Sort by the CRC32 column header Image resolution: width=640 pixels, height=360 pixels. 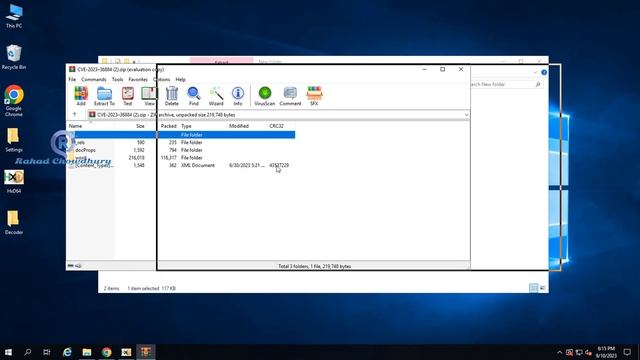coord(276,126)
